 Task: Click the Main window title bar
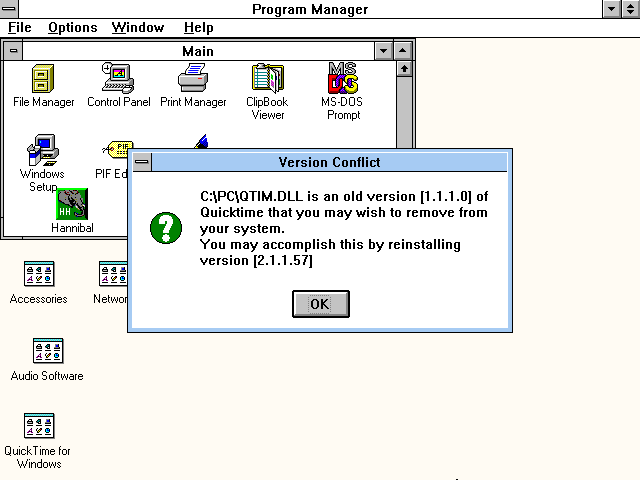[198, 51]
